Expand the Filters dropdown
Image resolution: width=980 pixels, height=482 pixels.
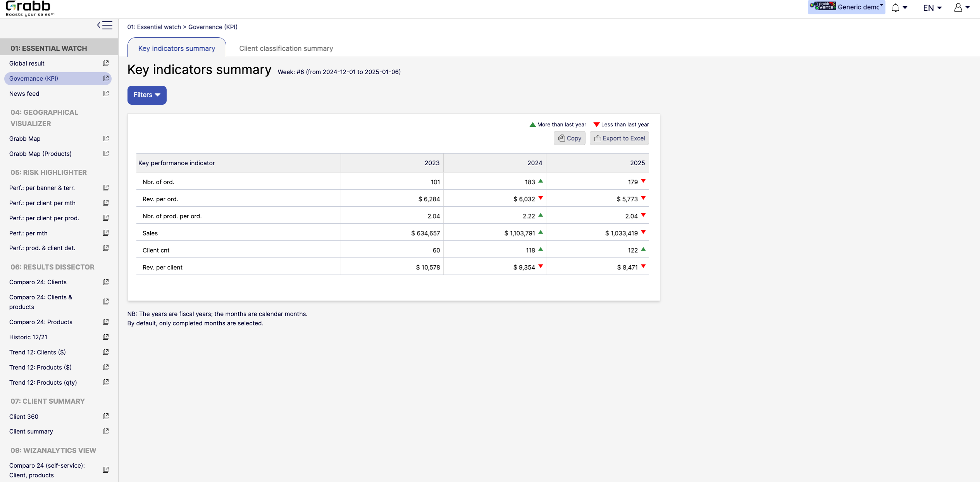coord(147,95)
